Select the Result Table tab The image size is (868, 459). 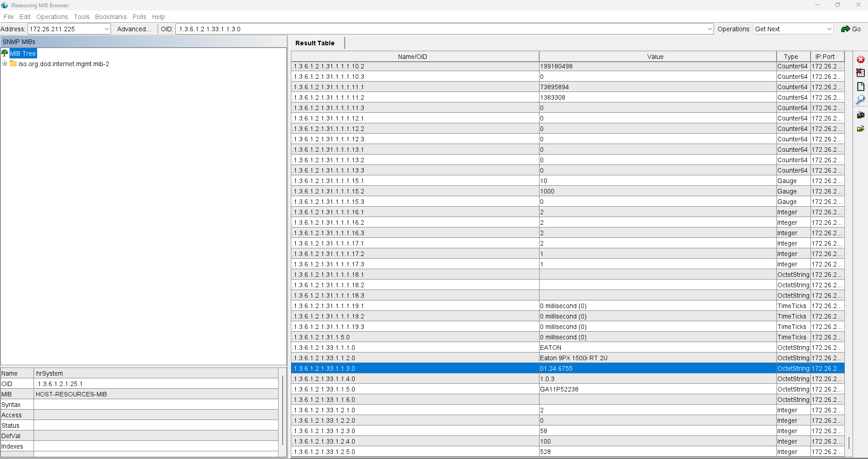point(315,43)
